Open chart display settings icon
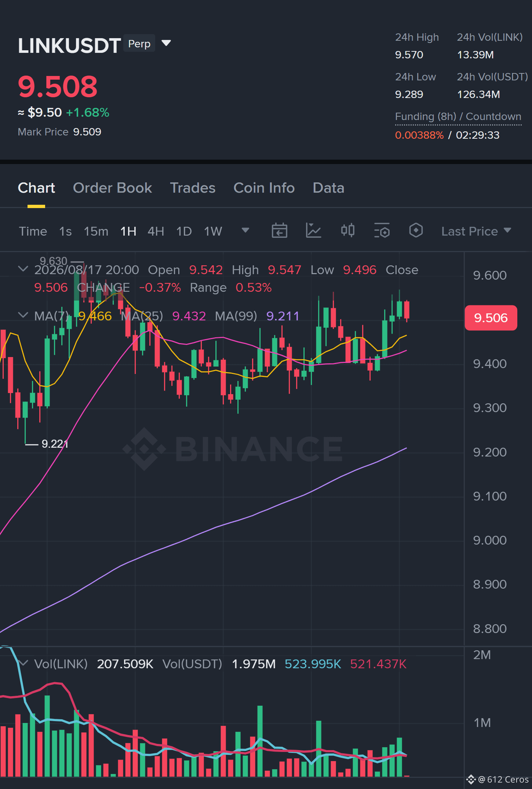Screen dimensions: 532x789 [382, 231]
